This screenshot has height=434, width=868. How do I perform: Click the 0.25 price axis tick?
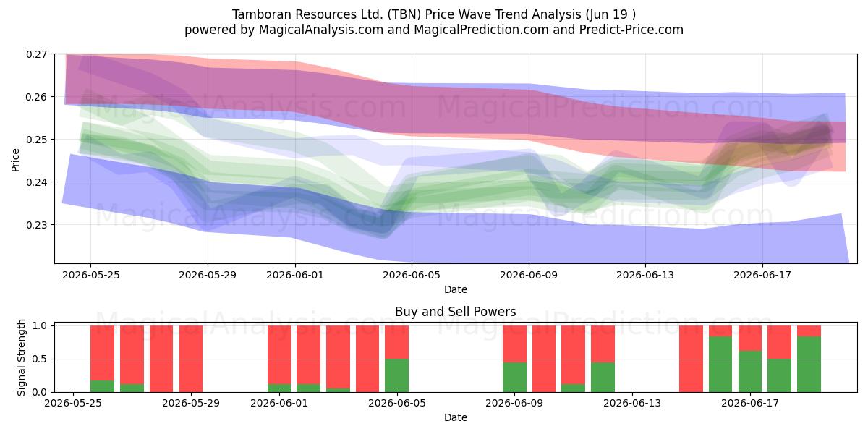35,140
